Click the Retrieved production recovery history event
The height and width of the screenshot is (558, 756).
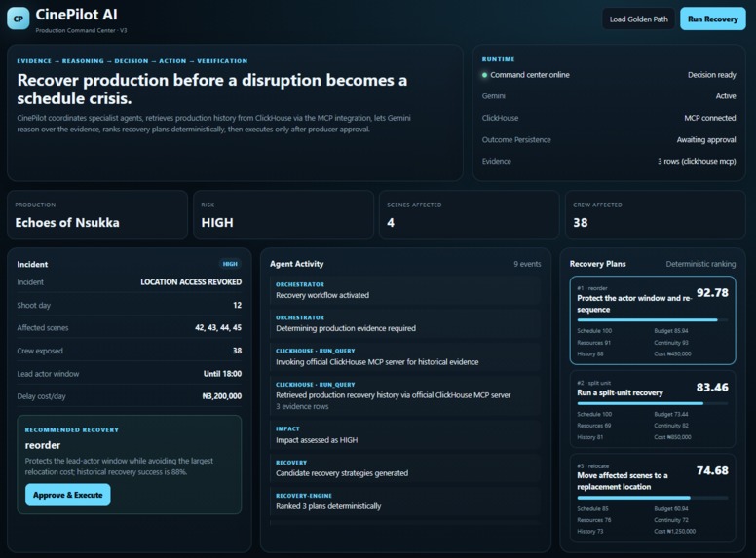coord(405,396)
